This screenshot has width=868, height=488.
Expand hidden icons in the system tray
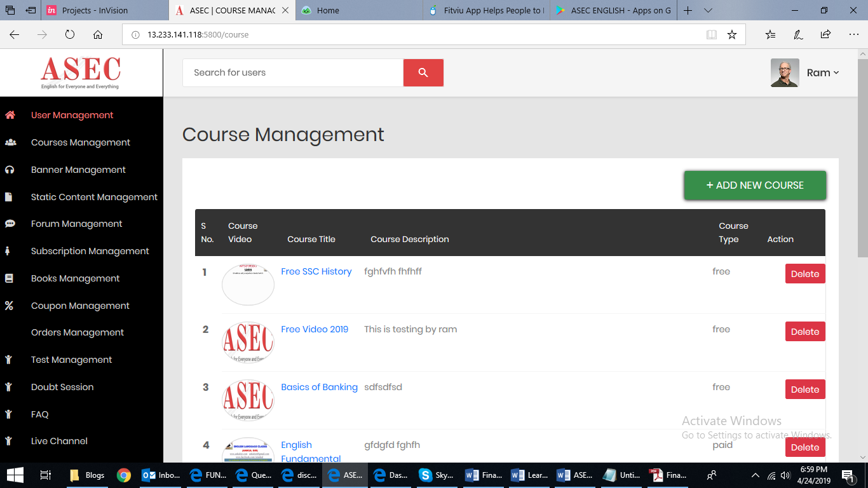755,475
